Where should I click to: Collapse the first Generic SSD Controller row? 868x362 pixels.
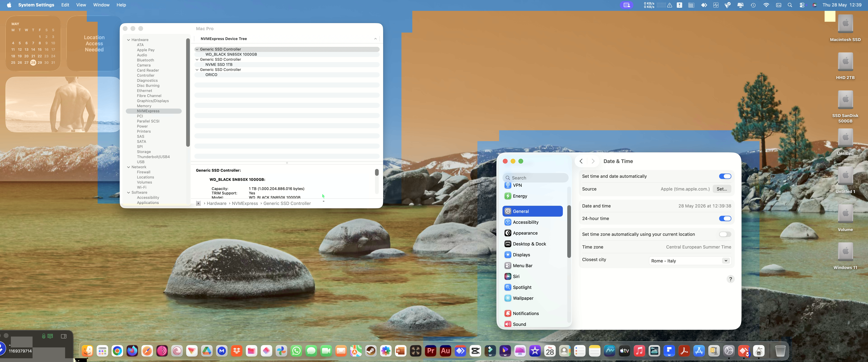pyautogui.click(x=197, y=49)
